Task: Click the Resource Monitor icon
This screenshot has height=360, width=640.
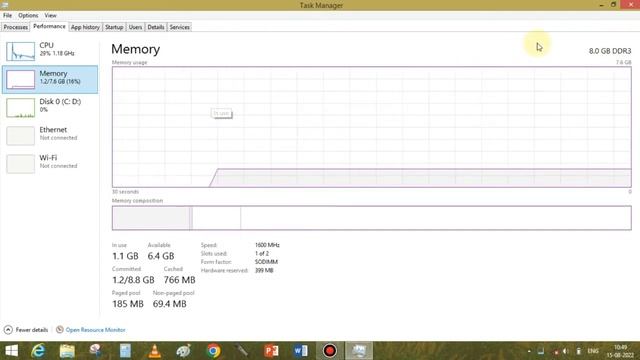Action: pos(60,329)
